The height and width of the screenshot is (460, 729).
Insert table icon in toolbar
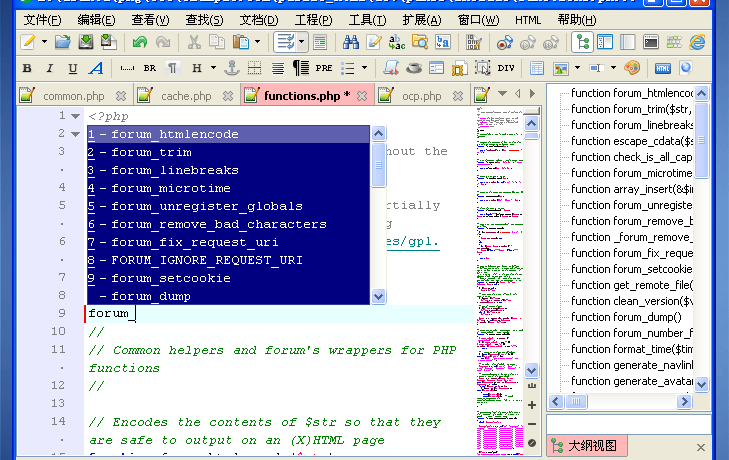tap(537, 68)
